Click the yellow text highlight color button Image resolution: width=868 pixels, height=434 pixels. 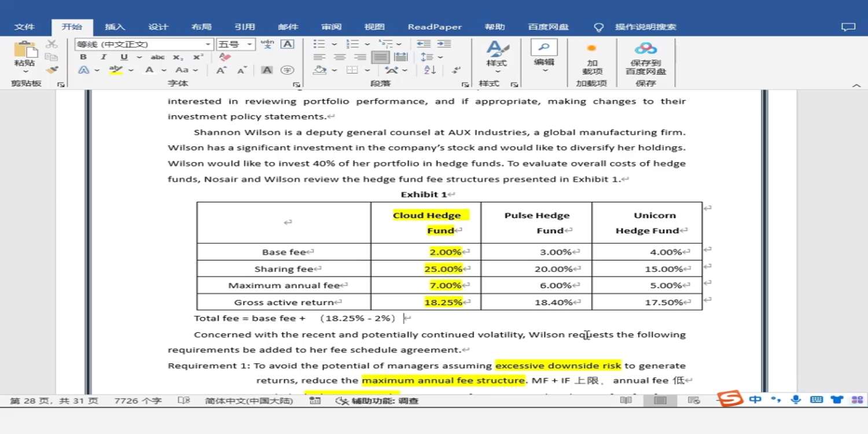point(116,70)
